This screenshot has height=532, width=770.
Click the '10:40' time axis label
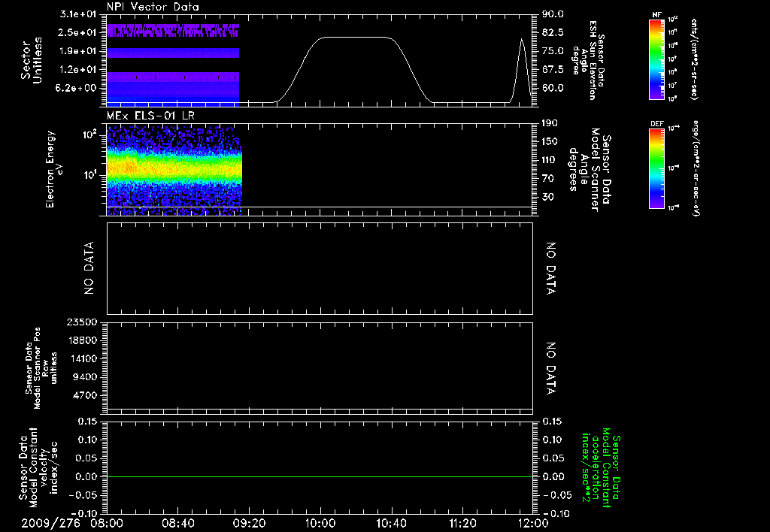391,523
